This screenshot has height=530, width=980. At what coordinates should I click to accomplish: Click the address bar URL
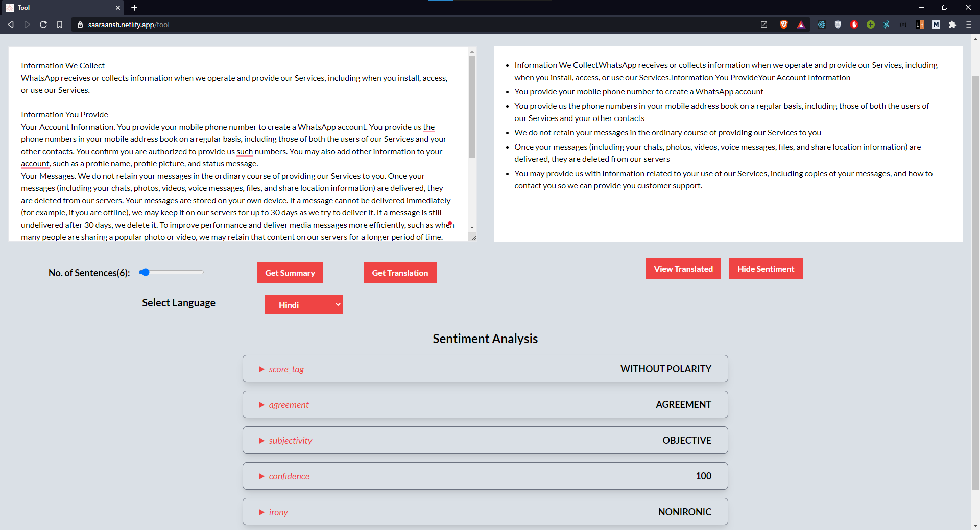(129, 25)
